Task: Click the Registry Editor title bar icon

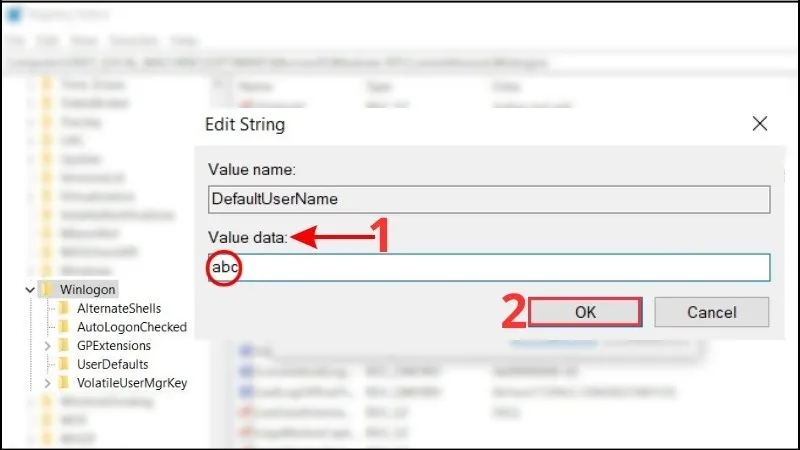Action: click(15, 17)
